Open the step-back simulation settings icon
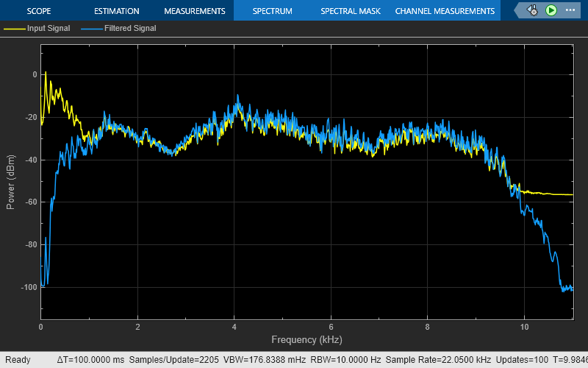 tap(532, 10)
